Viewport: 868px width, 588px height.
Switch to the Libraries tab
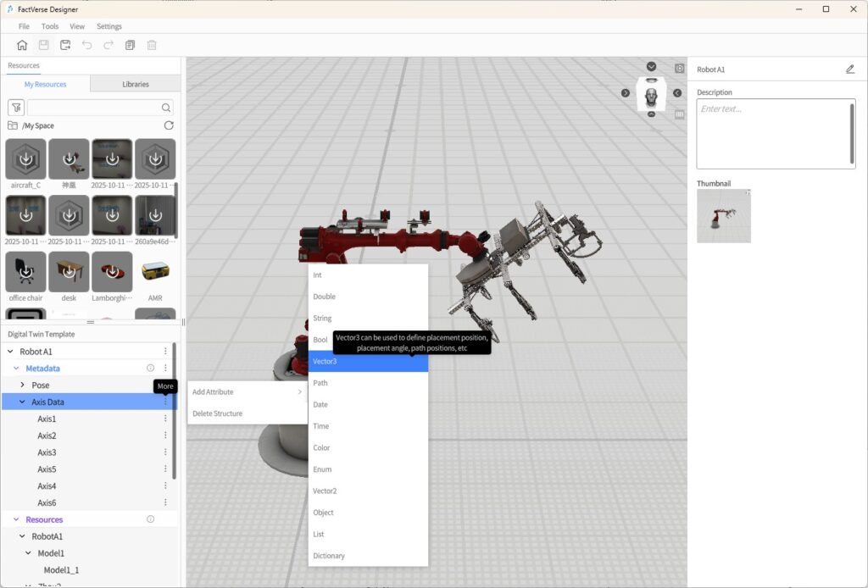[x=135, y=84]
